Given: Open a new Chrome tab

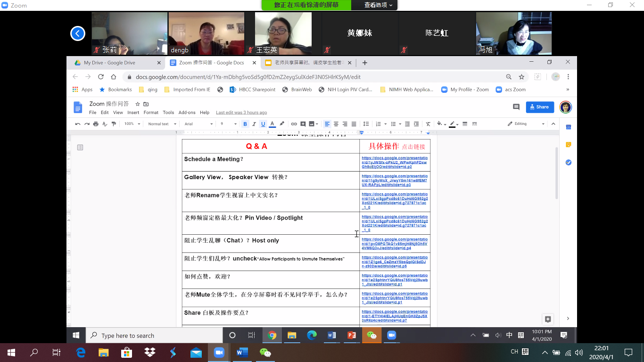Looking at the screenshot, I should 364,63.
